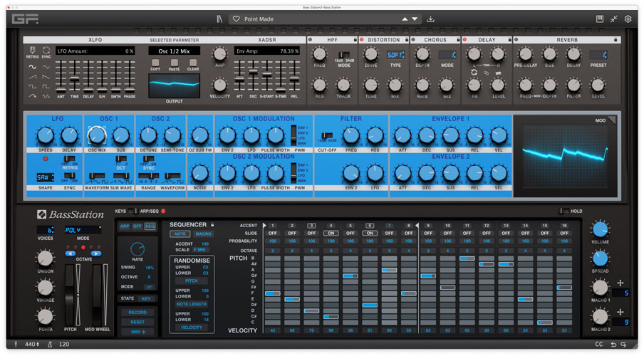Switch to the MACRO sequencer tab
The width and height of the screenshot is (644, 356).
pos(203,234)
